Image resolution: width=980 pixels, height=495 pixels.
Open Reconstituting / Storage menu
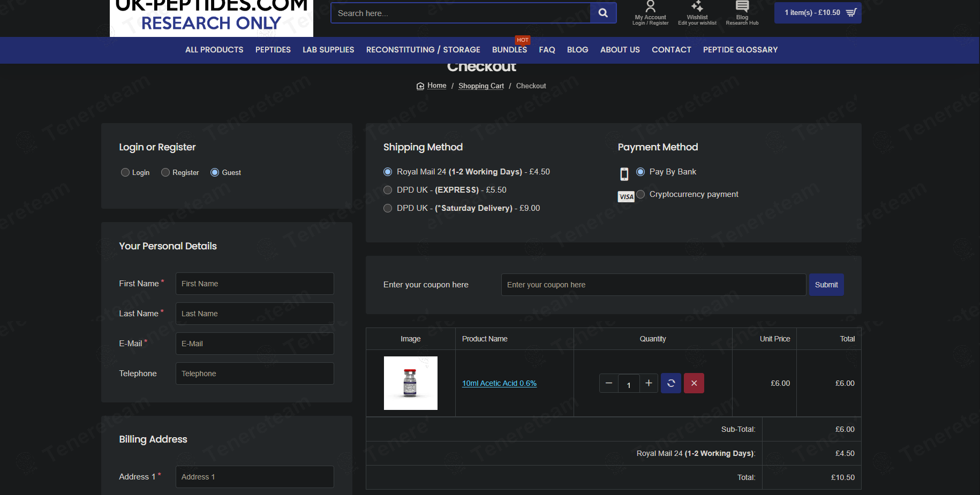tap(423, 50)
